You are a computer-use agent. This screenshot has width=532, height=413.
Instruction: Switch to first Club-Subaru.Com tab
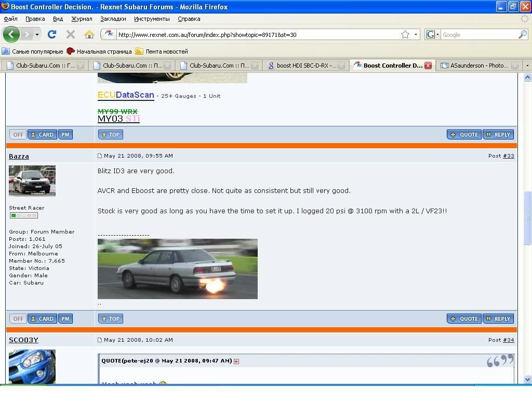(x=45, y=66)
